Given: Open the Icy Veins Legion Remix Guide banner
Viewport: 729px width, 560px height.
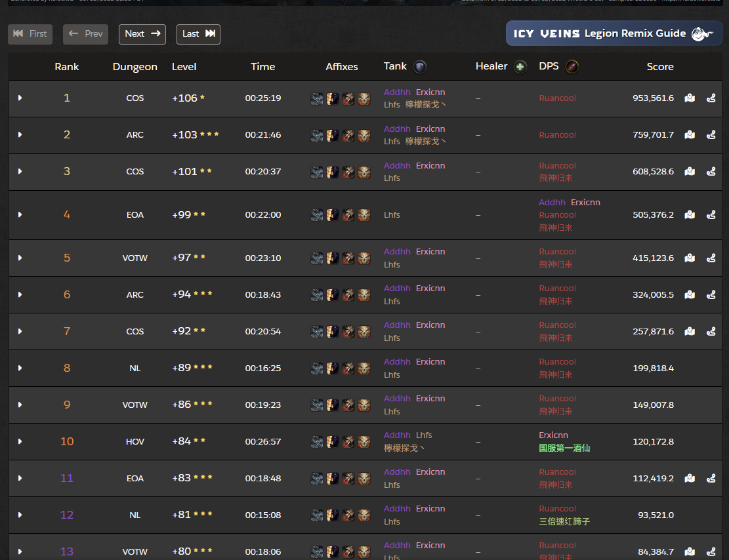Looking at the screenshot, I should 614,33.
